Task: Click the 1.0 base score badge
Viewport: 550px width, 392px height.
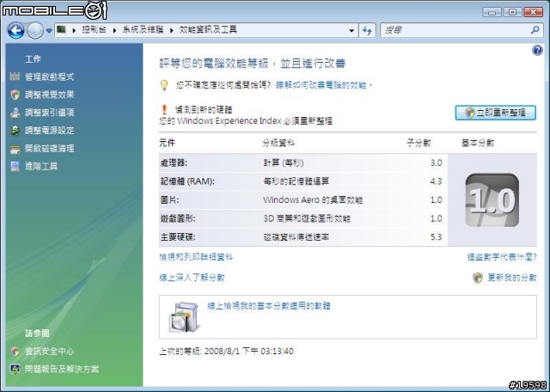Action: pyautogui.click(x=492, y=200)
